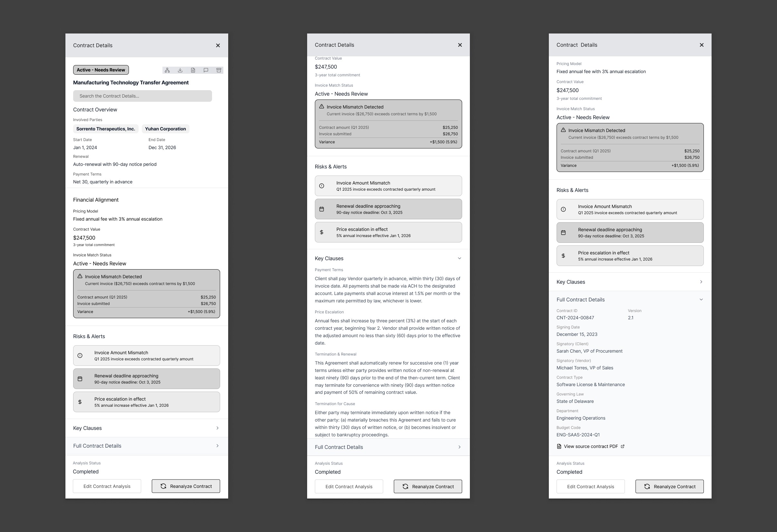Close the left Contract Details panel
The image size is (777, 532).
(x=218, y=45)
